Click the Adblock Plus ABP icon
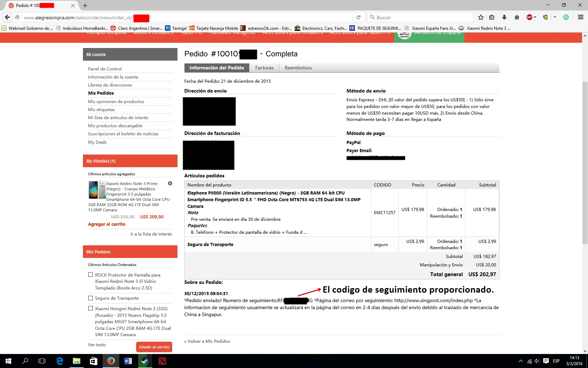588x368 pixels. coord(530,17)
